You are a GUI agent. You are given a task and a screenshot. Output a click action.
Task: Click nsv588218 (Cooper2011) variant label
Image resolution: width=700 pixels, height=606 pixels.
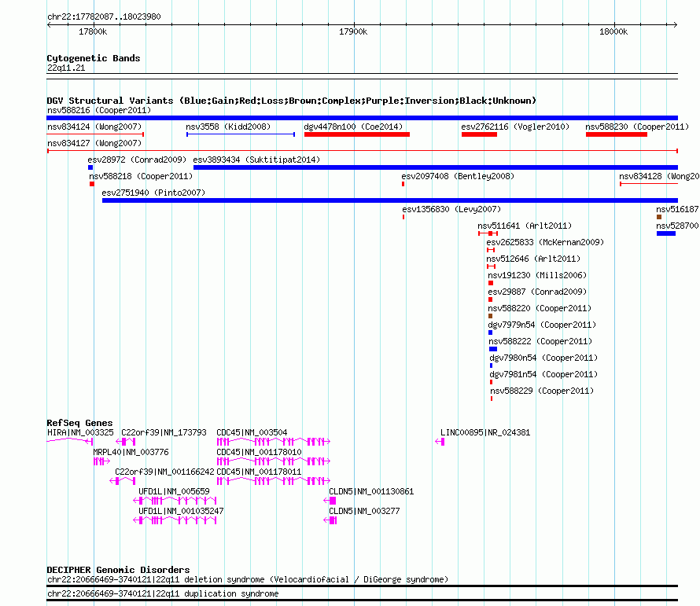(141, 176)
